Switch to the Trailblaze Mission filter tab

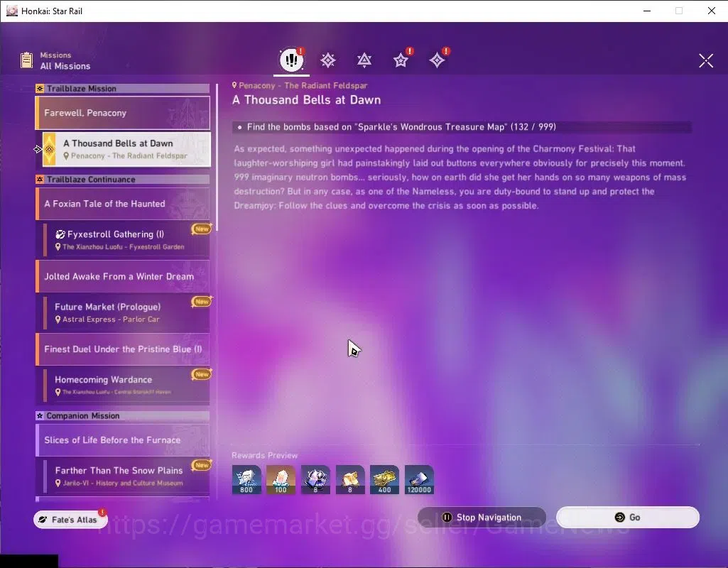point(328,60)
